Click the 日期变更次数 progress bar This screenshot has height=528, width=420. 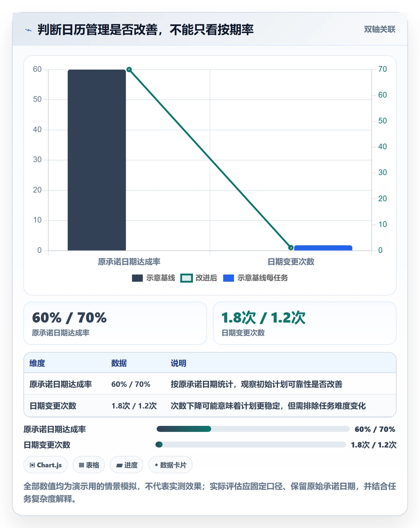point(251,445)
